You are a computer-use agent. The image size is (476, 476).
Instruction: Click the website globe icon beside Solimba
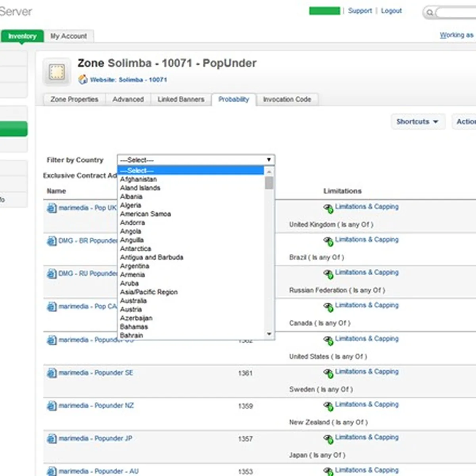click(x=83, y=80)
